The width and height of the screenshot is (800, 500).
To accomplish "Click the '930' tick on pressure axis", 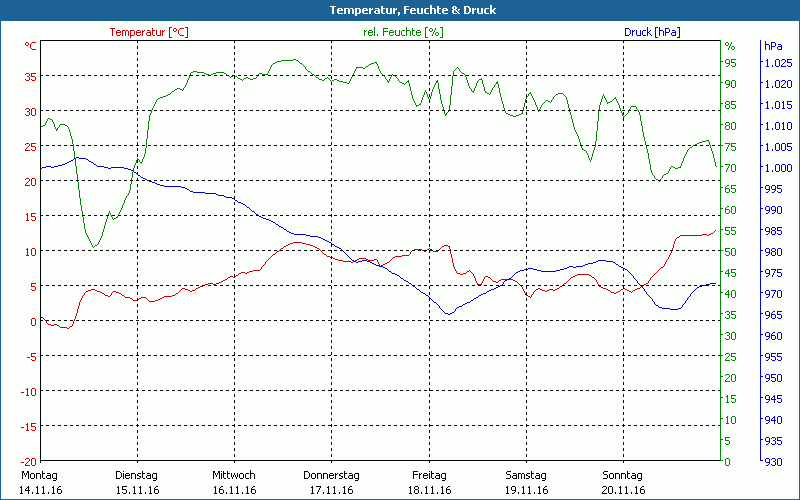I will coord(773,462).
